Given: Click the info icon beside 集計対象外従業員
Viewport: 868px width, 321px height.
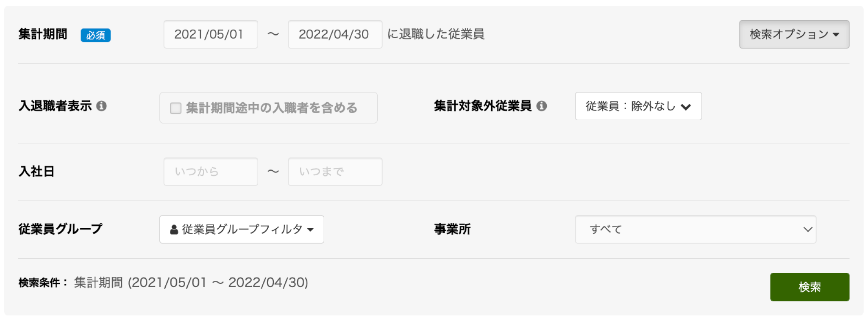Looking at the screenshot, I should point(542,106).
